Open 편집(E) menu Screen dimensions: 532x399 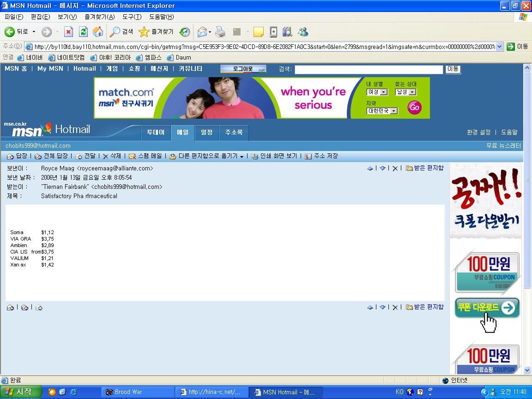[40, 17]
